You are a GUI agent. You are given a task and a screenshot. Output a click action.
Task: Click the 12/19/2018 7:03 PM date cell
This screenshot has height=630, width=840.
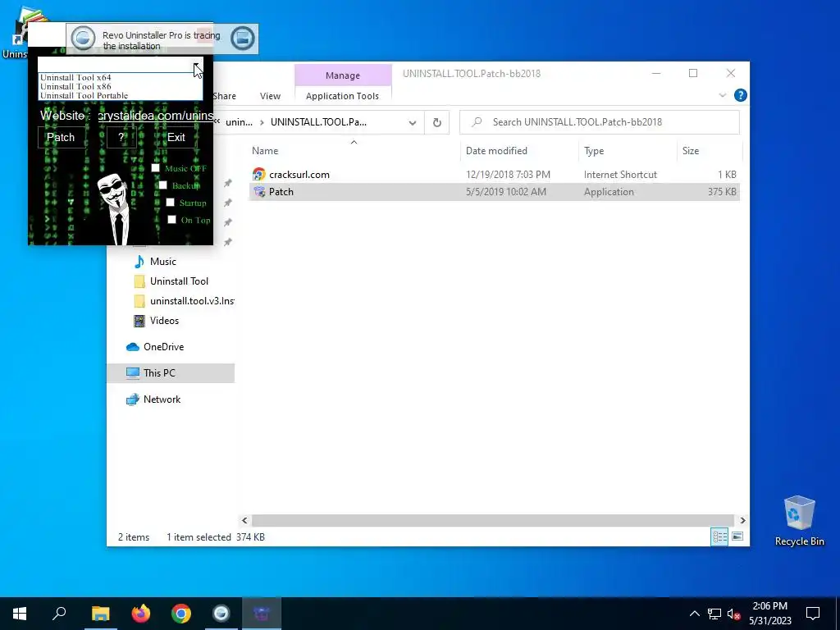pyautogui.click(x=508, y=175)
